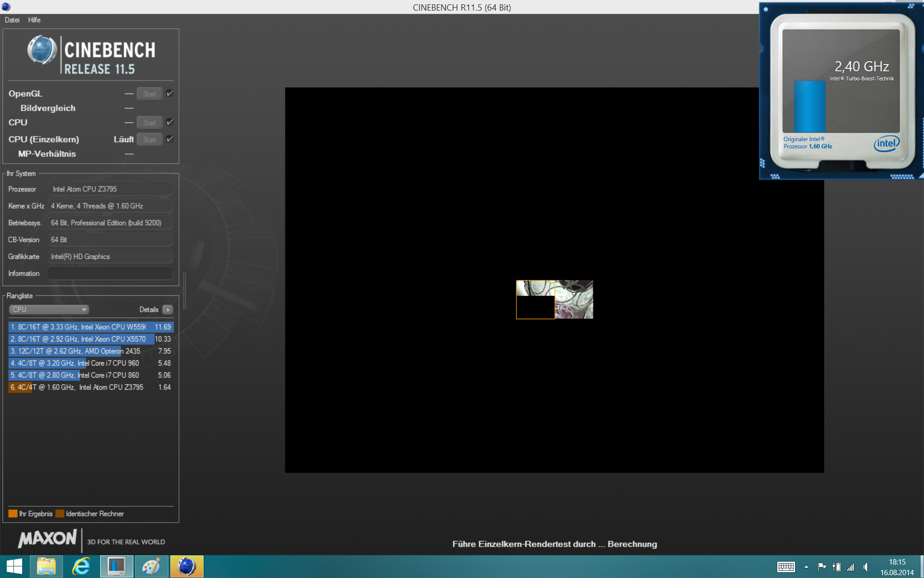Open the Action Center flag icon

point(822,567)
